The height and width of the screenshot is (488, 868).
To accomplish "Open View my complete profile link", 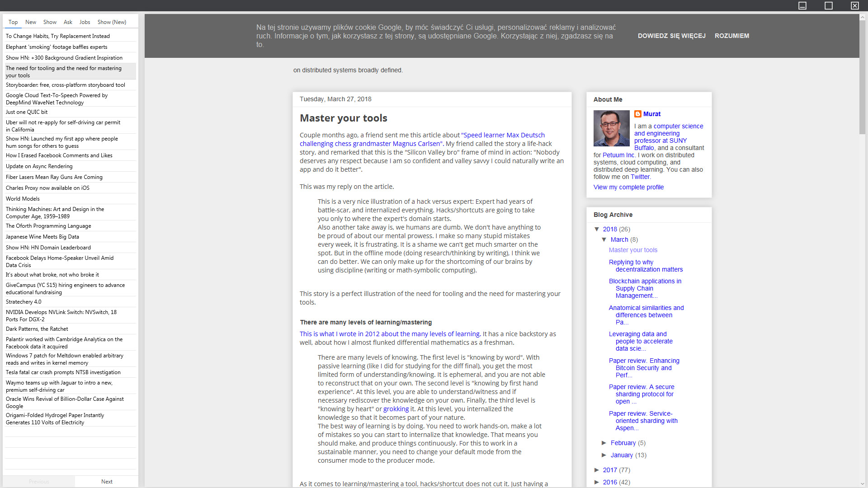I will pyautogui.click(x=628, y=187).
